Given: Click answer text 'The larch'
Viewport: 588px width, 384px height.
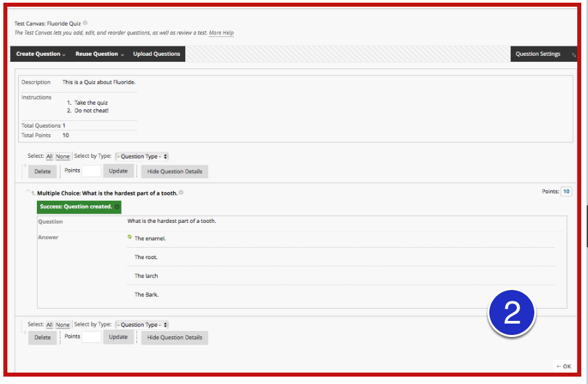Looking at the screenshot, I should (x=146, y=276).
